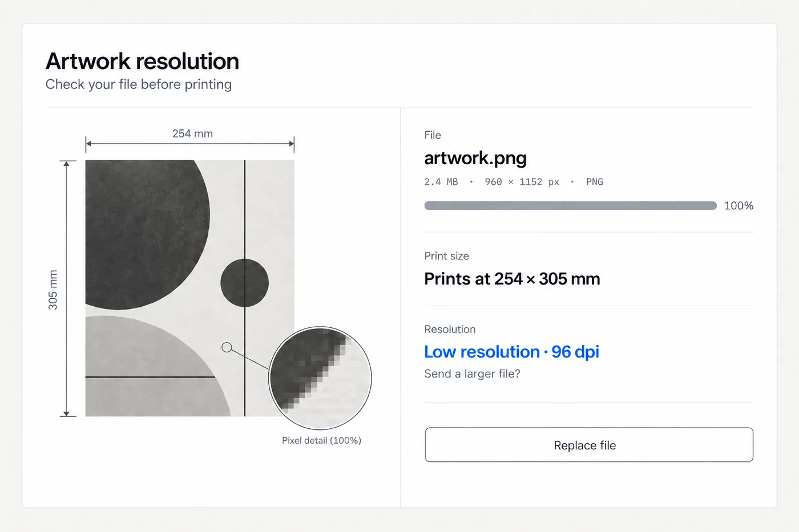Click the Replace file button
Image resolution: width=799 pixels, height=532 pixels.
pos(589,445)
